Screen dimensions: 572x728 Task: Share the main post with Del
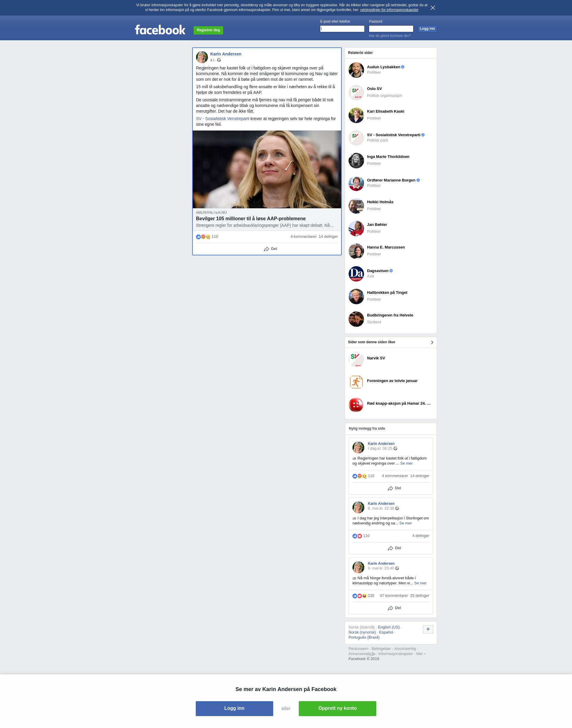(270, 249)
